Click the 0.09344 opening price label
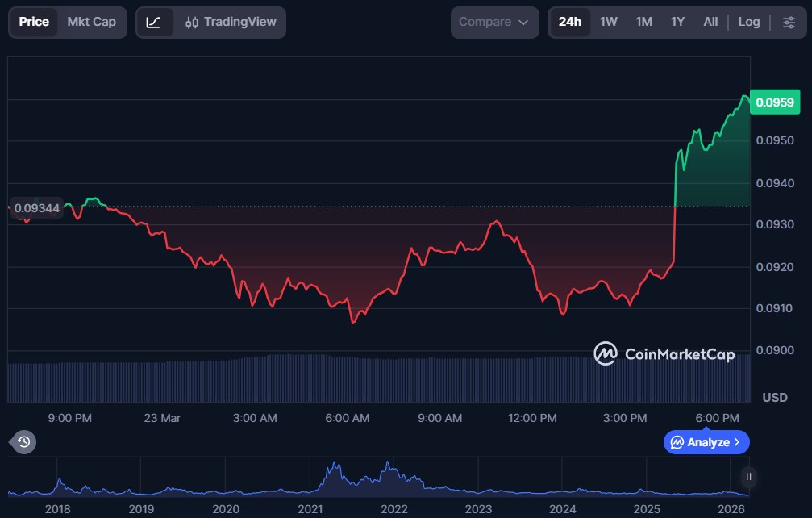Viewport: 812px width, 518px height. [36, 208]
